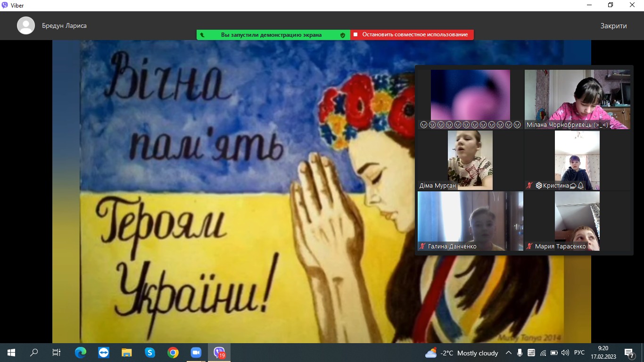Open Wi-Fi network tray icon

pos(543,353)
